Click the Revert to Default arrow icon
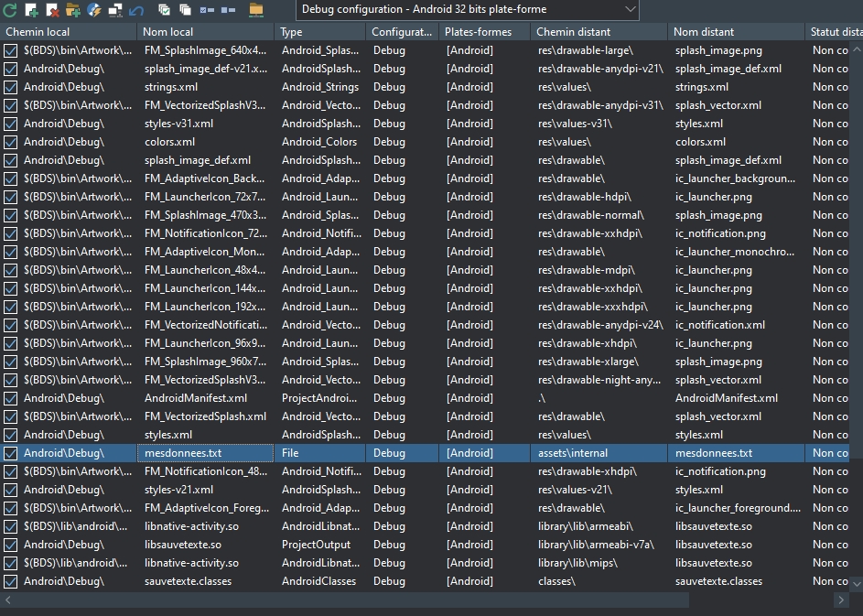863x616 pixels. (x=136, y=10)
